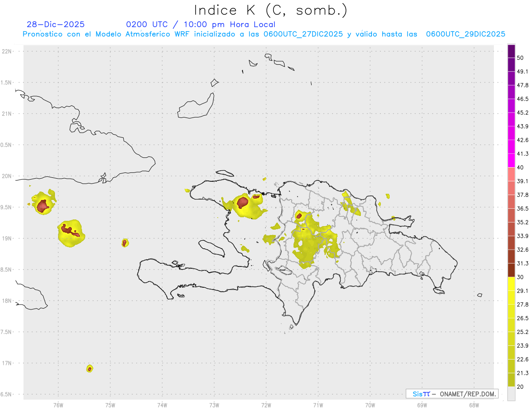Click the 21N latitude label
Screen dimensions: 532x411
click(8, 114)
